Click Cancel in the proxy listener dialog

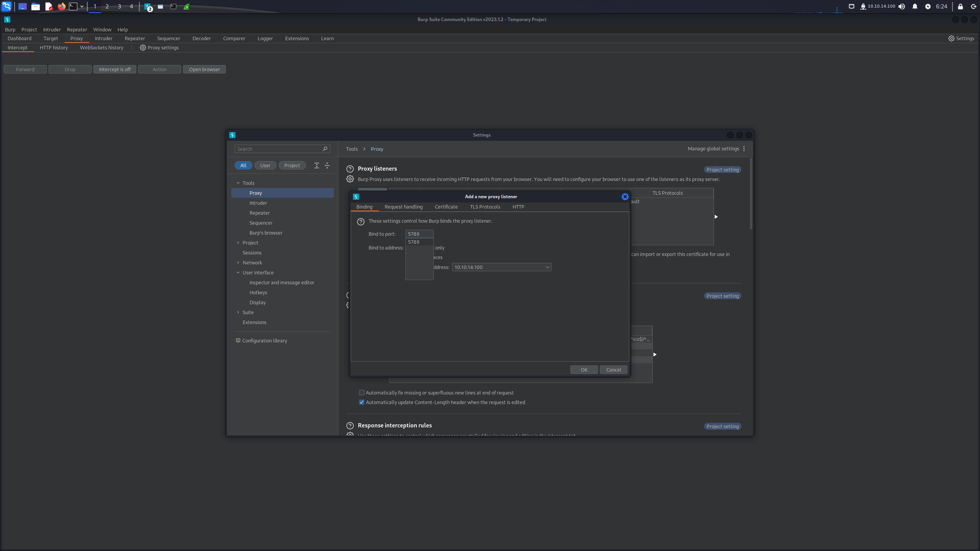point(613,370)
